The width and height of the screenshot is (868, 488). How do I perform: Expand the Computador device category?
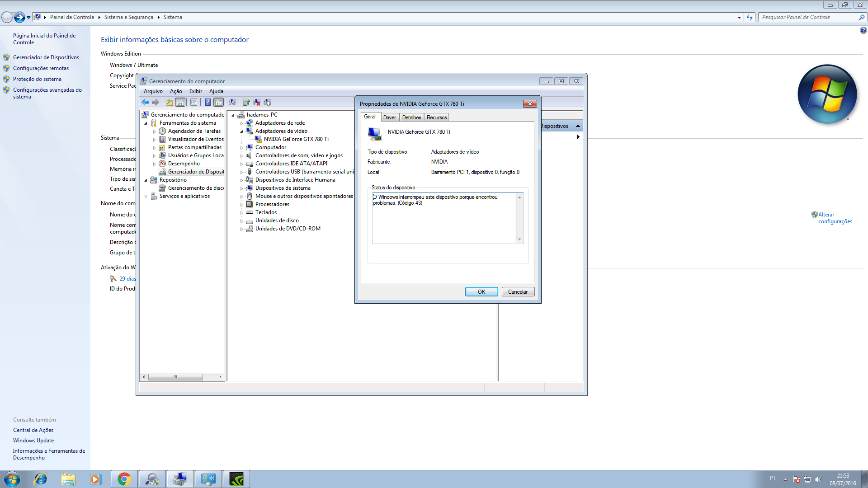pyautogui.click(x=241, y=148)
